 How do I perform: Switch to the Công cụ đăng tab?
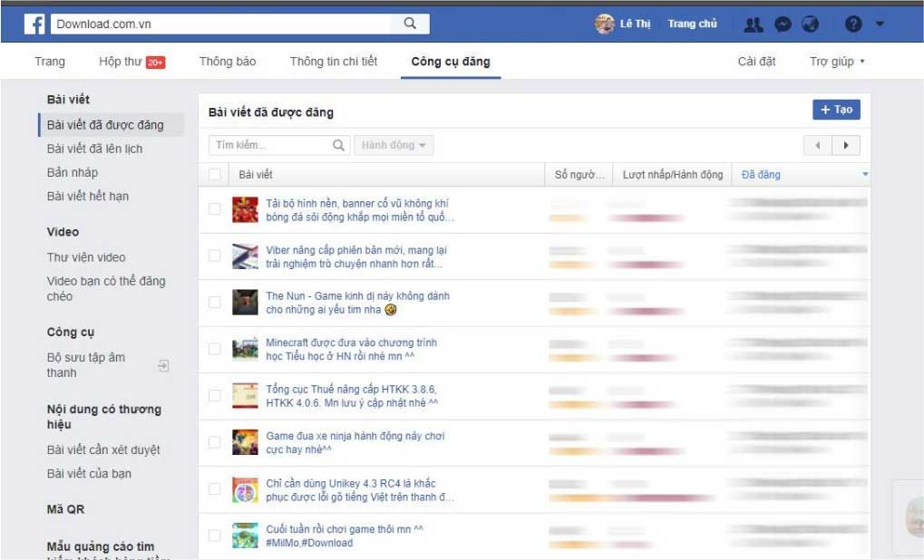(450, 61)
